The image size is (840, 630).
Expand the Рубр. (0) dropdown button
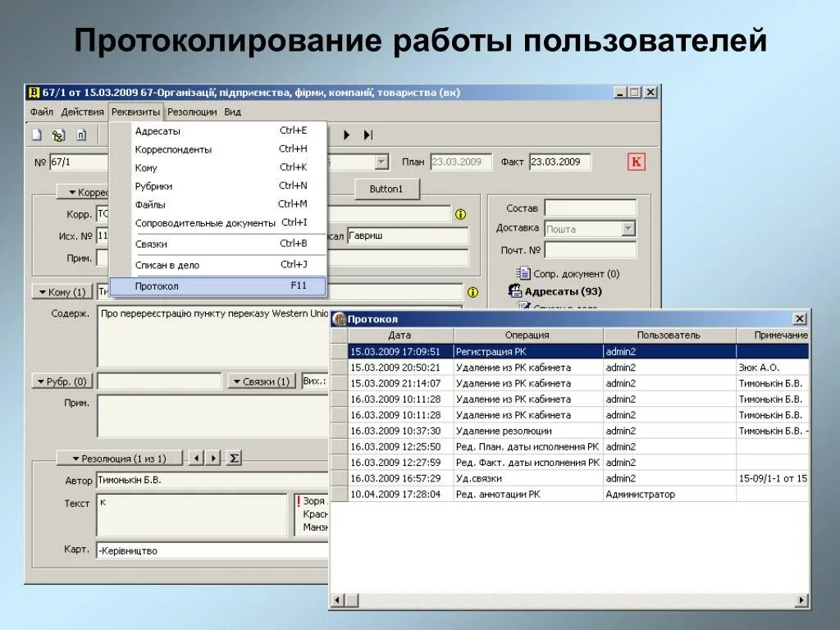pyautogui.click(x=62, y=381)
